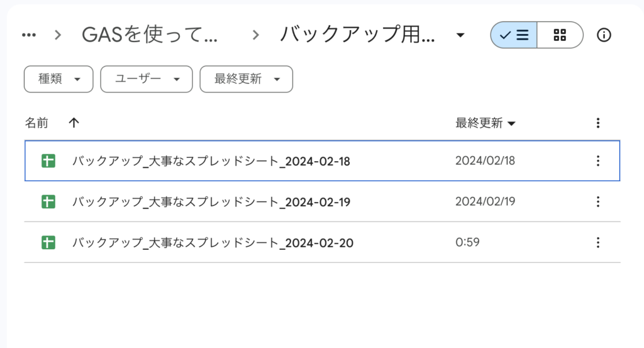Expand the 種類 filter dropdown
Viewport: 644px width, 348px height.
pos(58,79)
